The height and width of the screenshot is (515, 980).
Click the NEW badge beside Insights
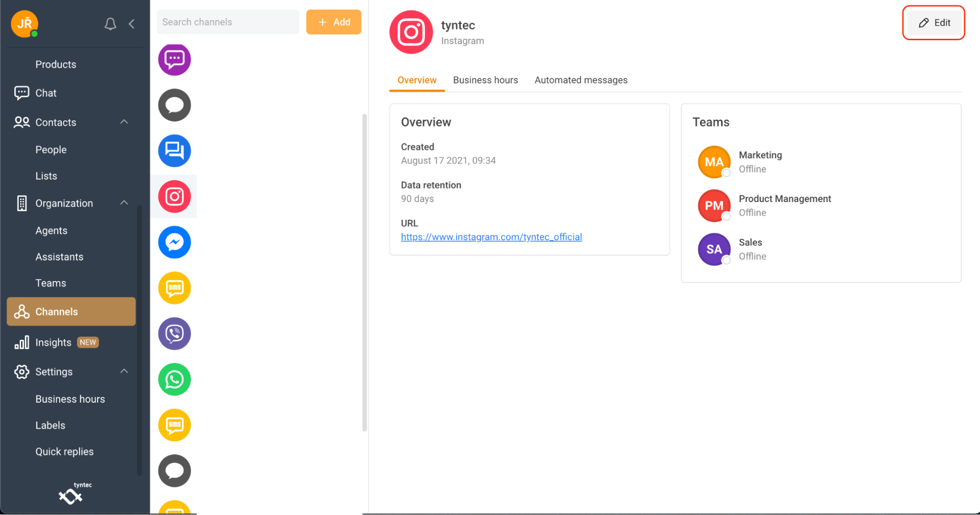[x=88, y=342]
